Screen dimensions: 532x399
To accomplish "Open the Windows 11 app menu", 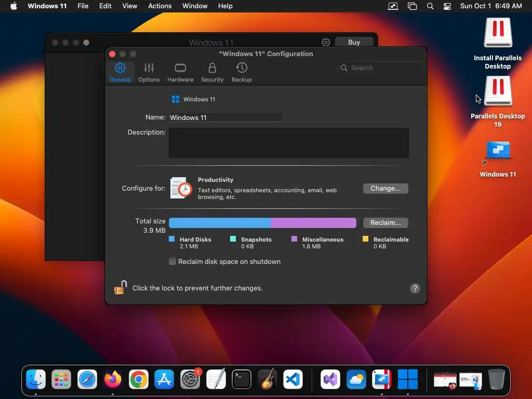I will (x=47, y=6).
